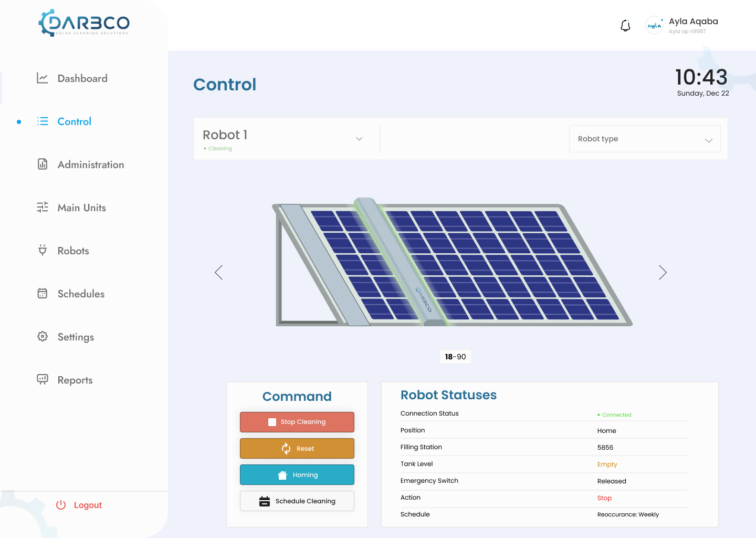Image resolution: width=756 pixels, height=538 pixels.
Task: Click Ayla Aqaba username
Action: pyautogui.click(x=694, y=22)
